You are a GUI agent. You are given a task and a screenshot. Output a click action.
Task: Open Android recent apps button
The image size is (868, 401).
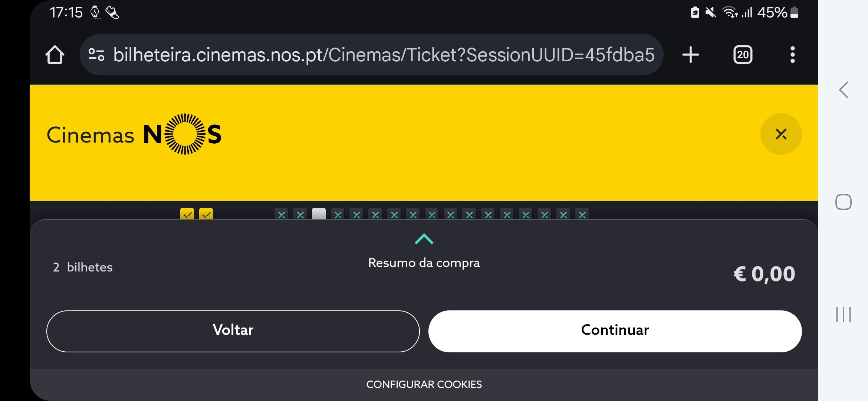click(x=844, y=314)
